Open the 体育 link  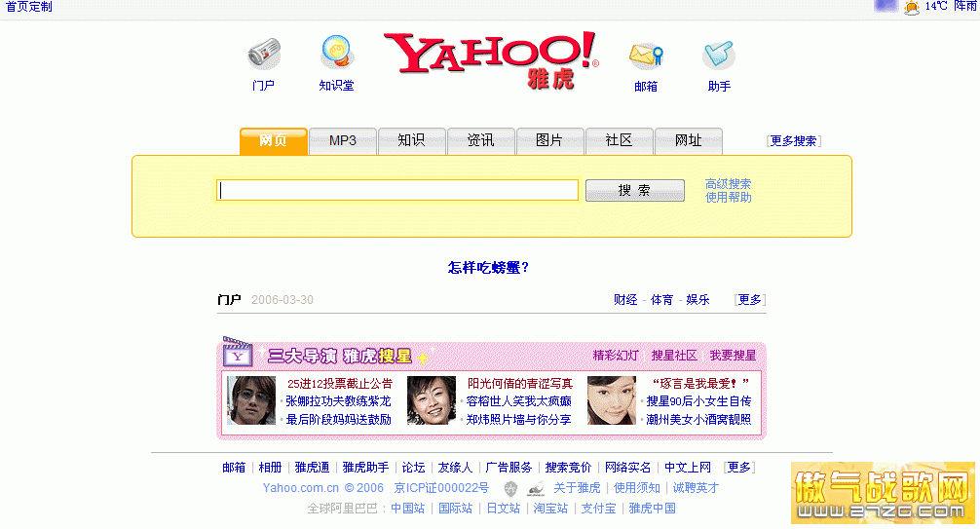click(661, 299)
